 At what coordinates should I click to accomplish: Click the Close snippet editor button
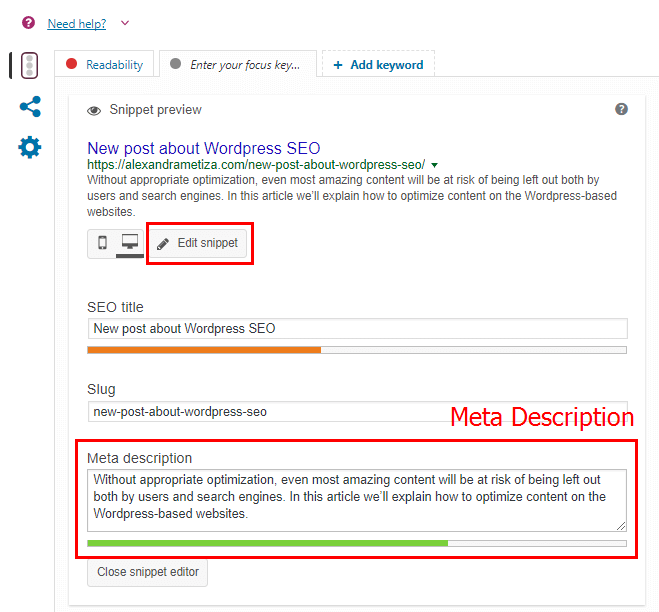pos(148,572)
